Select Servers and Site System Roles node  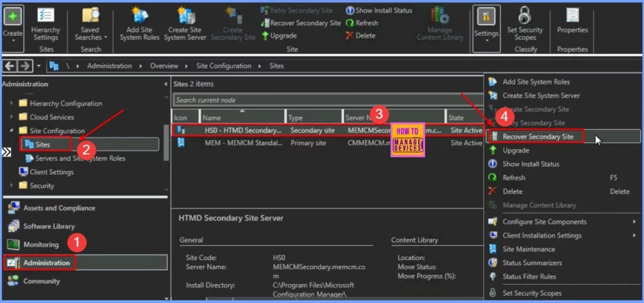click(x=75, y=158)
